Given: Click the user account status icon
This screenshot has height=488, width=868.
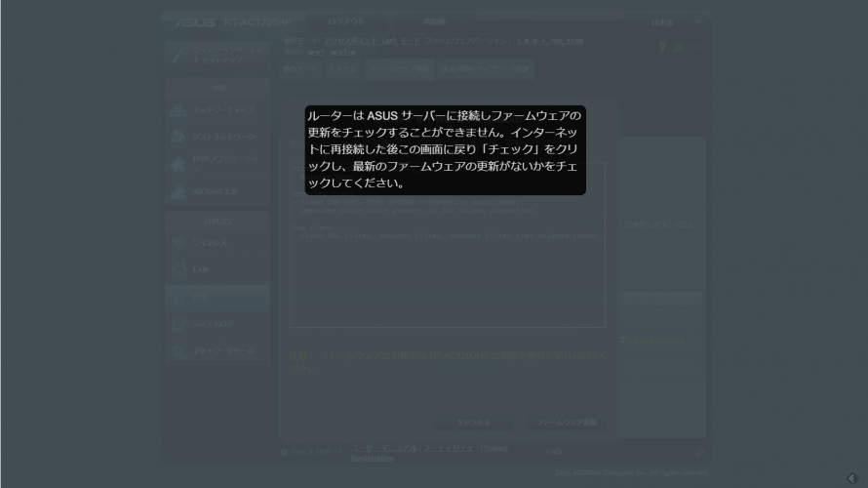Looking at the screenshot, I should pyautogui.click(x=678, y=47).
